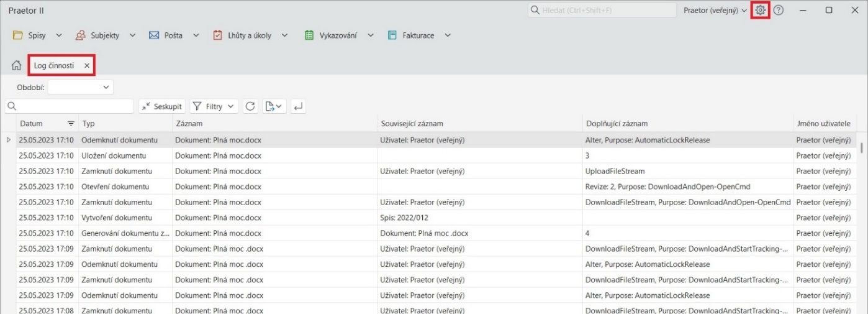
Task: Click the enter arrow toolbar icon
Action: (299, 106)
